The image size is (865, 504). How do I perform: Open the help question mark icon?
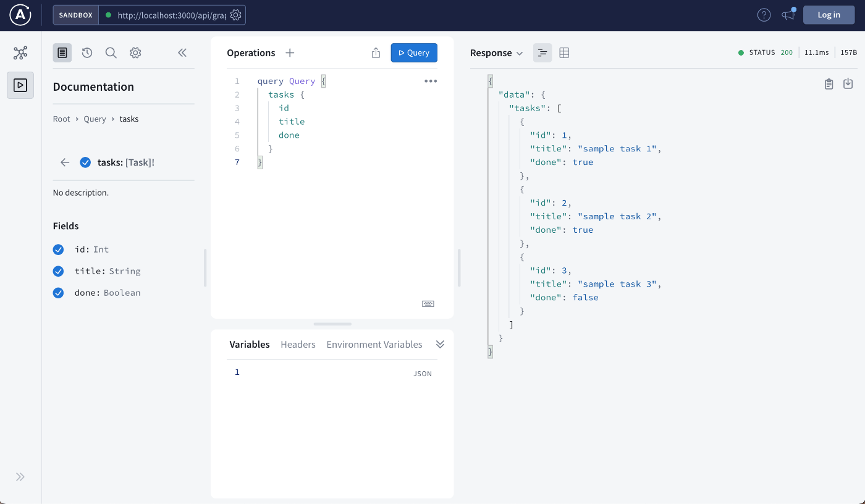point(764,15)
